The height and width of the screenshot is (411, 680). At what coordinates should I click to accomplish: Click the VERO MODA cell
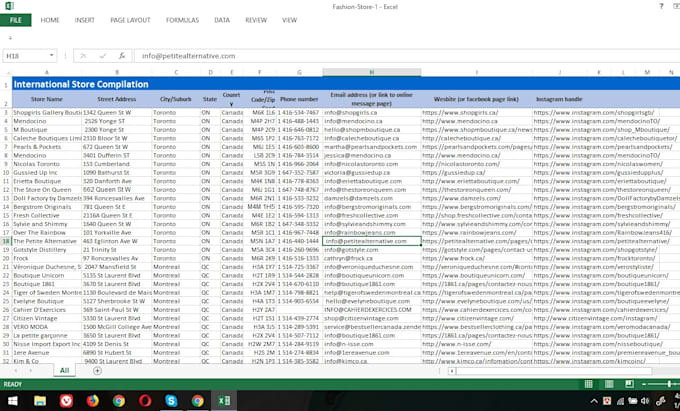[47, 327]
